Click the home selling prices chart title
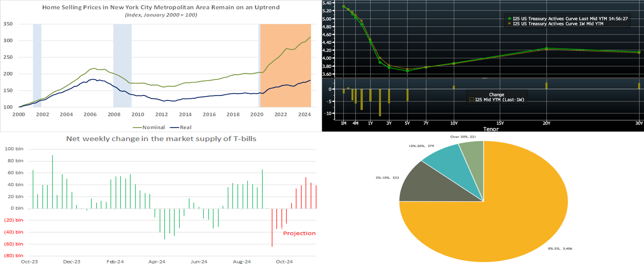 tap(161, 7)
